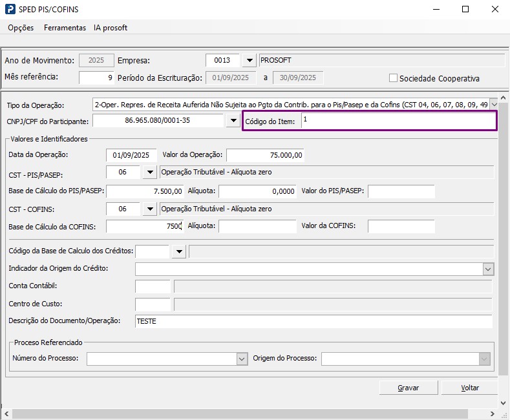The width and height of the screenshot is (510, 420).
Task: Click the Código do Item field
Action: (397, 121)
